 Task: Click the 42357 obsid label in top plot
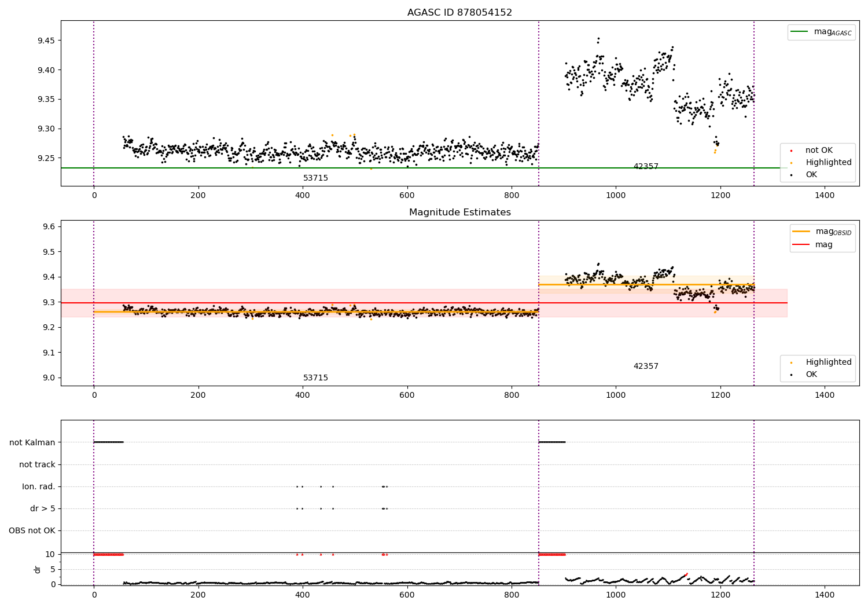[x=646, y=167]
